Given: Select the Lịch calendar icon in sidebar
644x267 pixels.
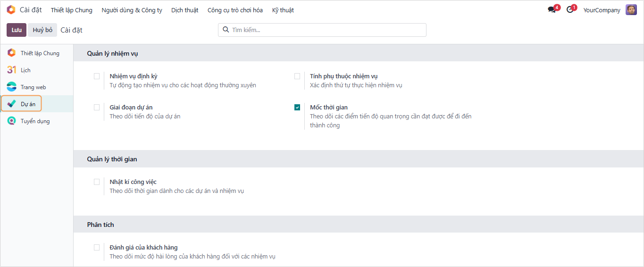Looking at the screenshot, I should tap(11, 70).
